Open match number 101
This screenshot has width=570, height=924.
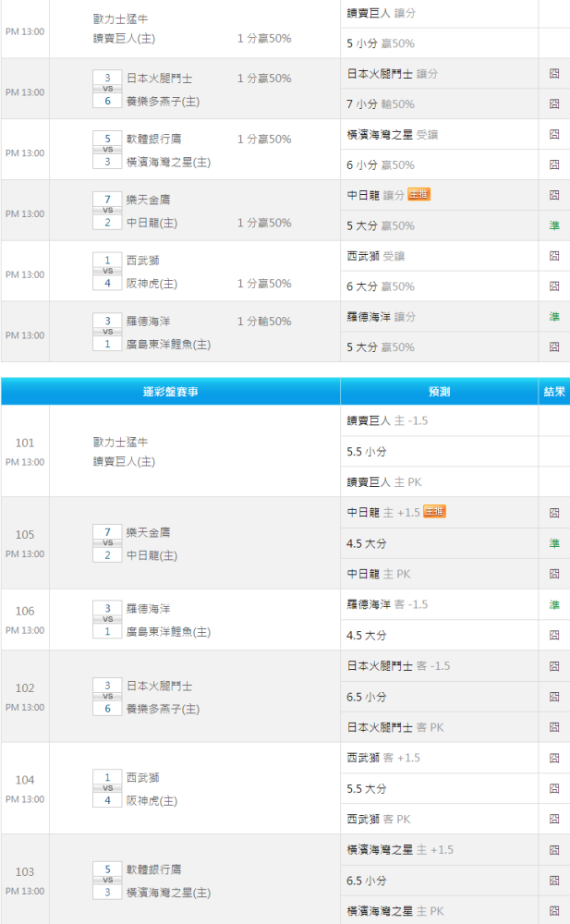25,443
